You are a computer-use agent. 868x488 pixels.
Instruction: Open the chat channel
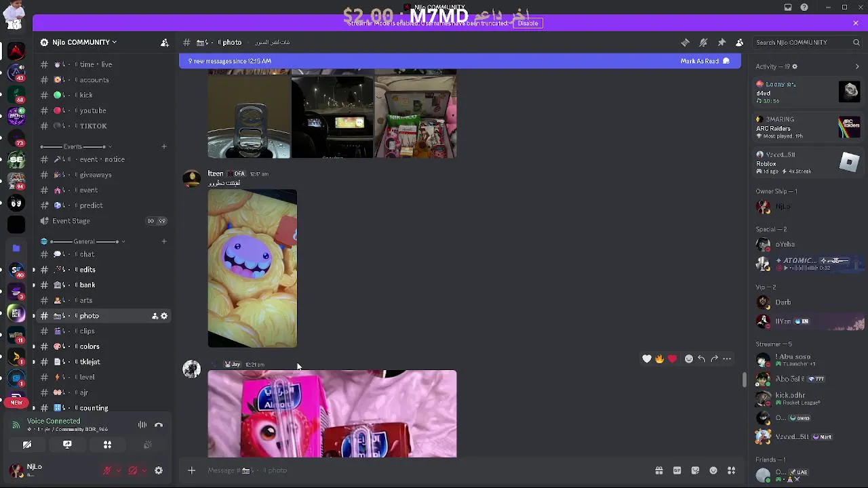click(103, 254)
